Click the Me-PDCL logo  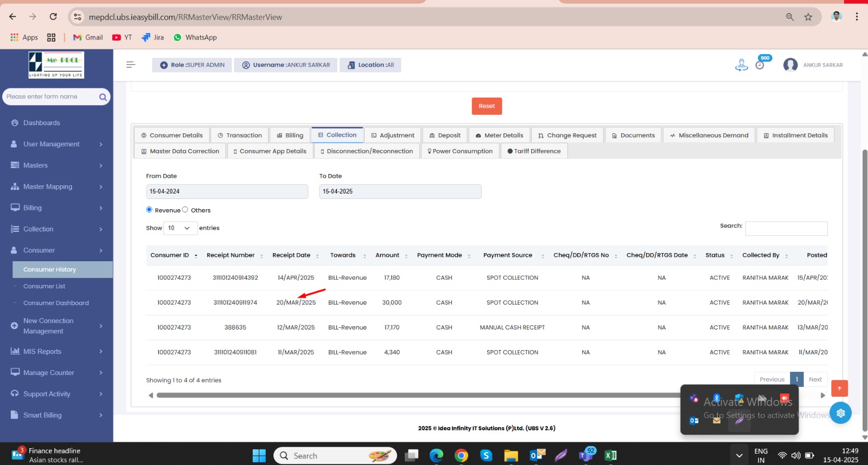pos(56,64)
